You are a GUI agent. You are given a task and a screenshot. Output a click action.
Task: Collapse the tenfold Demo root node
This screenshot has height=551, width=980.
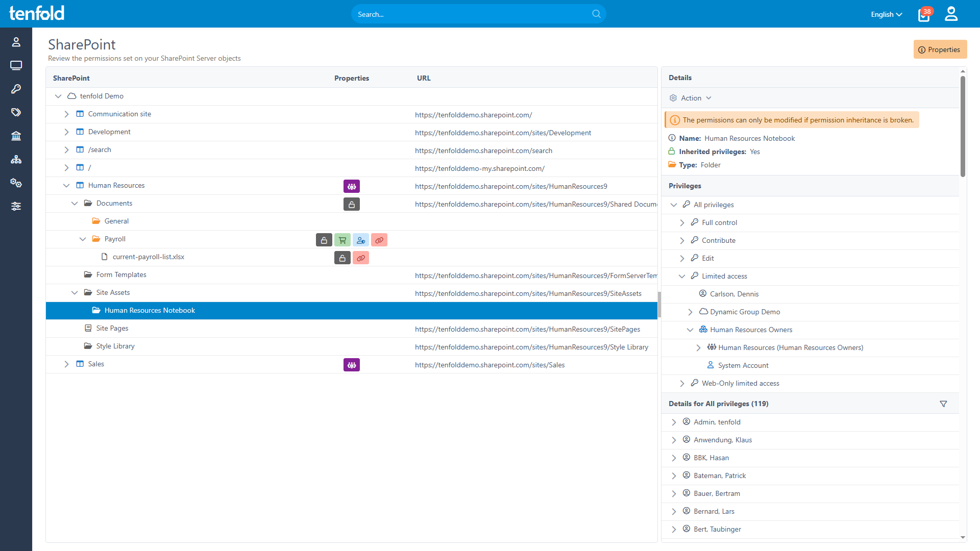pos(58,96)
